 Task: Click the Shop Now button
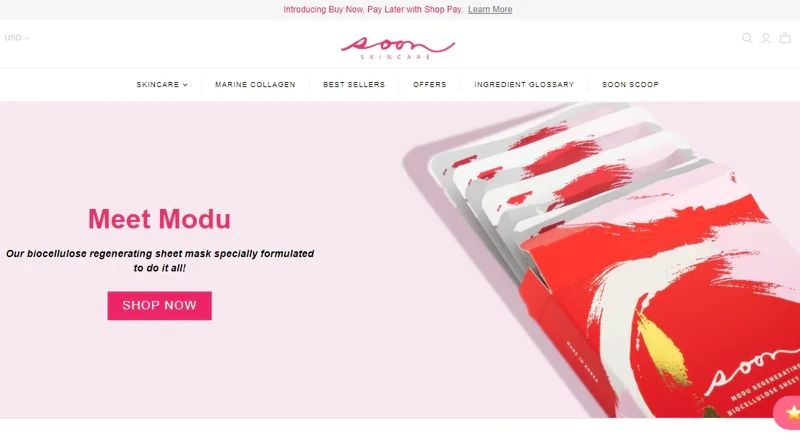click(x=160, y=306)
